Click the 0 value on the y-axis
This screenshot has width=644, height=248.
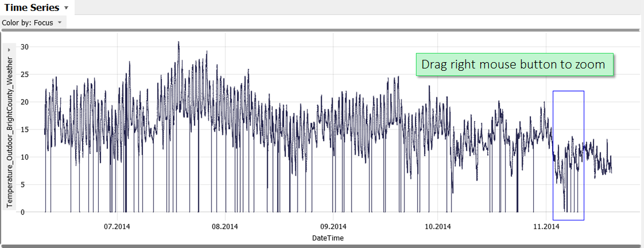23,212
